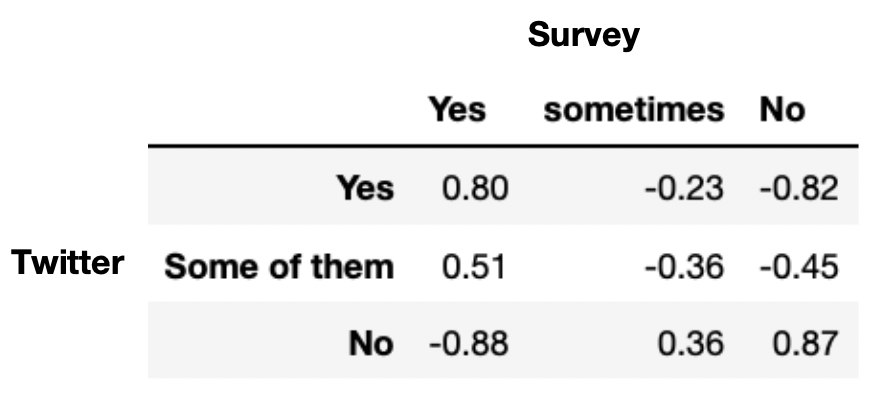Click the -0.82 cell value

click(x=799, y=189)
